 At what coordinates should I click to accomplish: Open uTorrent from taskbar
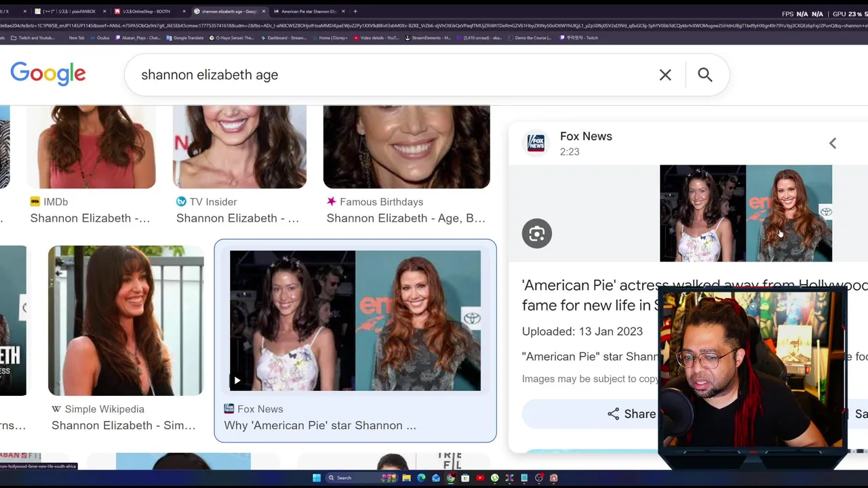tap(495, 478)
